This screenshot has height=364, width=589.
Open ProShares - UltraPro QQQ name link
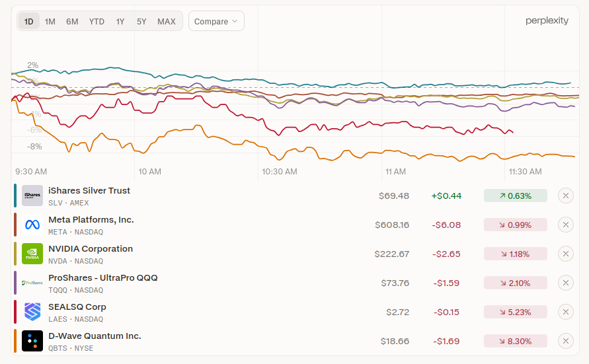point(103,278)
